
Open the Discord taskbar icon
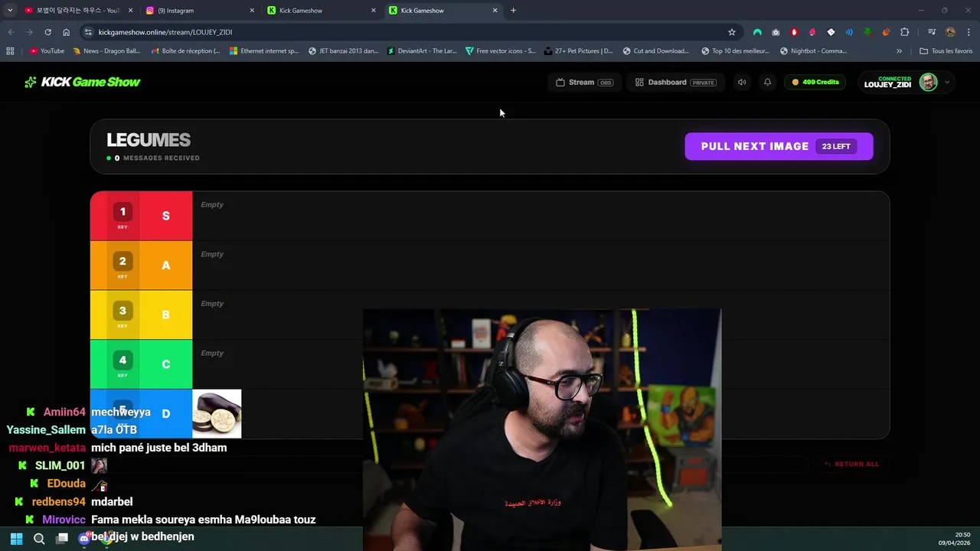pos(85,539)
